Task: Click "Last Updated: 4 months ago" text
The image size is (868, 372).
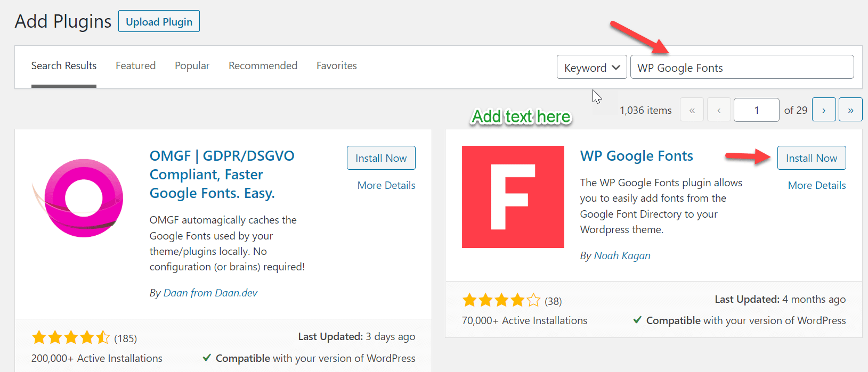Action: click(780, 299)
